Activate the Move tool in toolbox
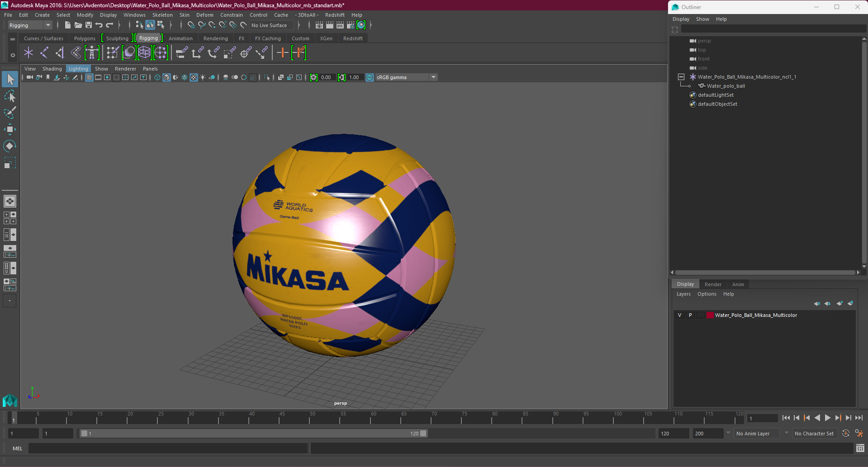 pyautogui.click(x=9, y=129)
